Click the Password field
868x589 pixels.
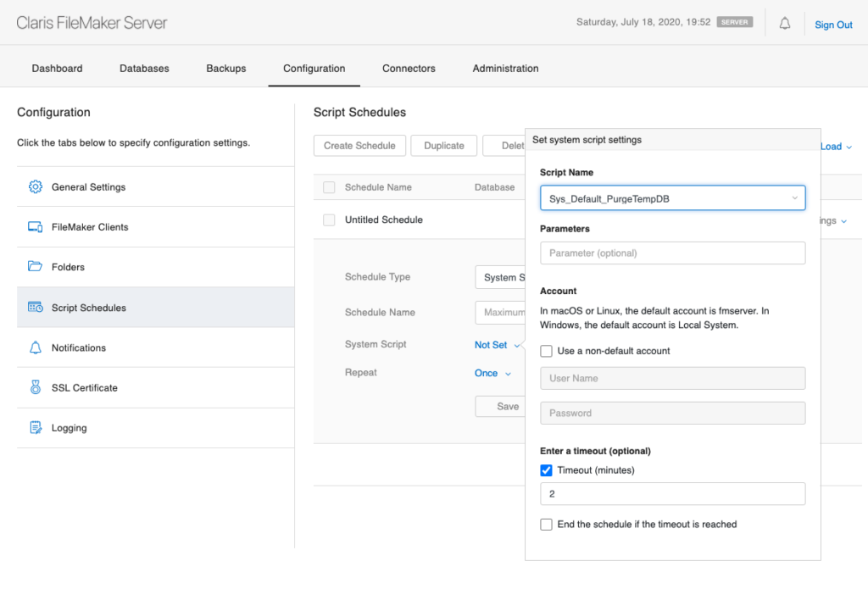click(x=672, y=413)
